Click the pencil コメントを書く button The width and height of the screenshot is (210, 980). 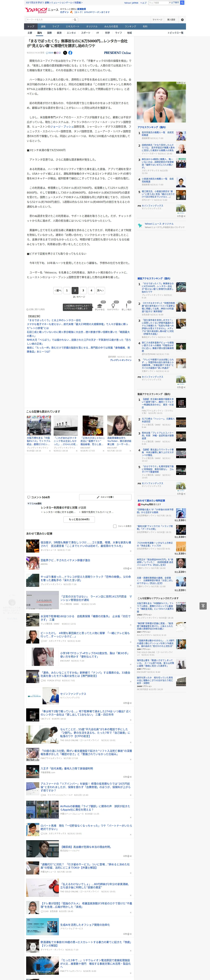coord(105,497)
